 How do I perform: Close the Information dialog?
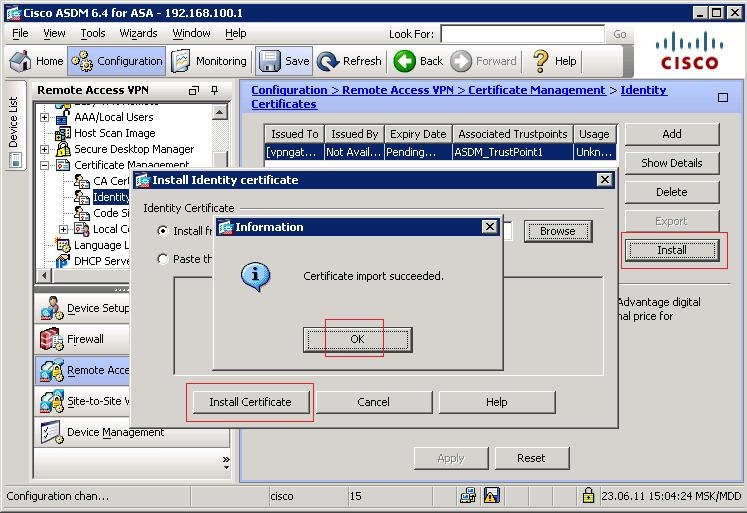(489, 227)
